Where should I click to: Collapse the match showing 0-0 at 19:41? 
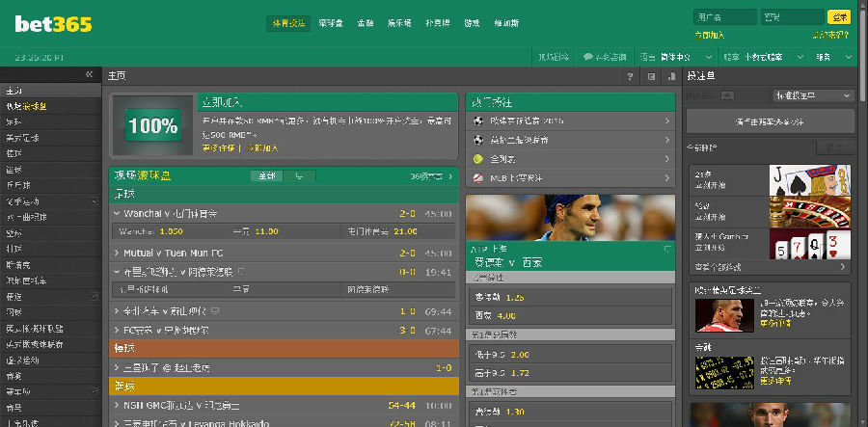[x=117, y=272]
